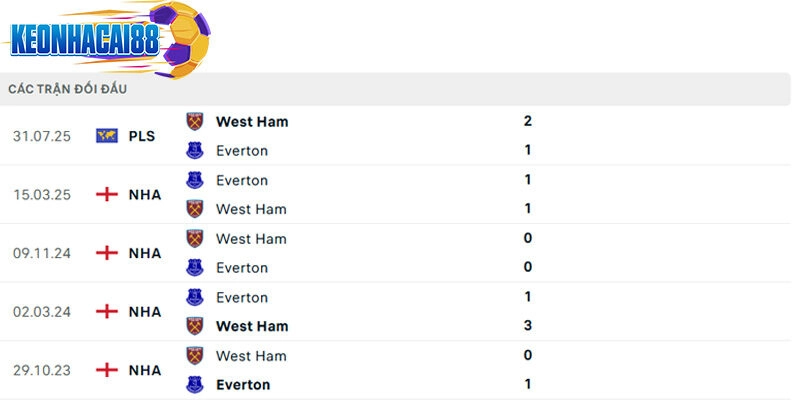
Task: Open bold Everton team in 29.10.23 match
Action: [243, 385]
